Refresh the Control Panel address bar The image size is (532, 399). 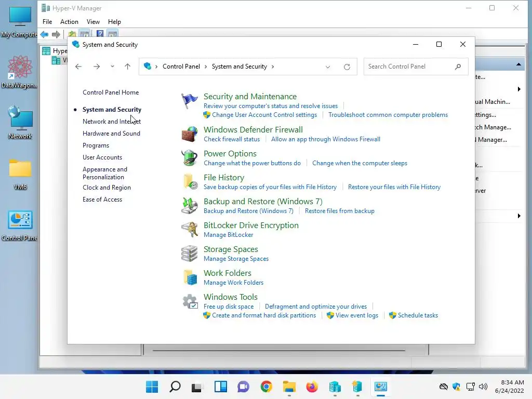pos(347,67)
